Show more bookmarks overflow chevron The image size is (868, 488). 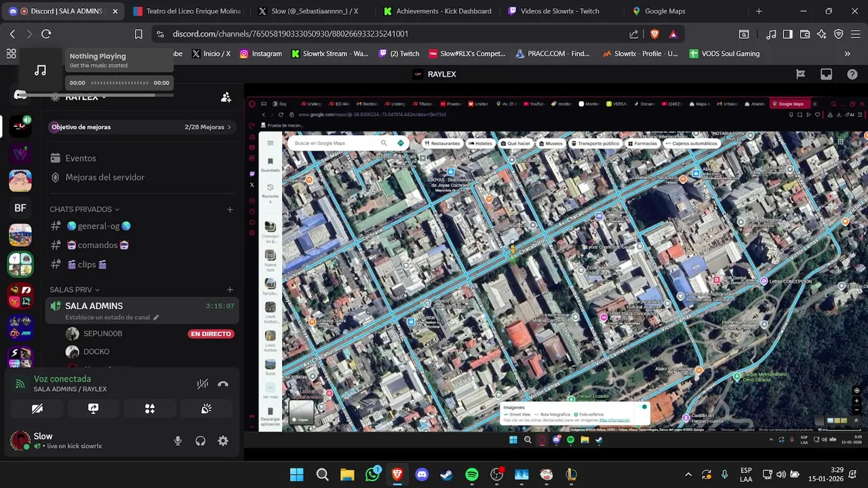pyautogui.click(x=847, y=54)
